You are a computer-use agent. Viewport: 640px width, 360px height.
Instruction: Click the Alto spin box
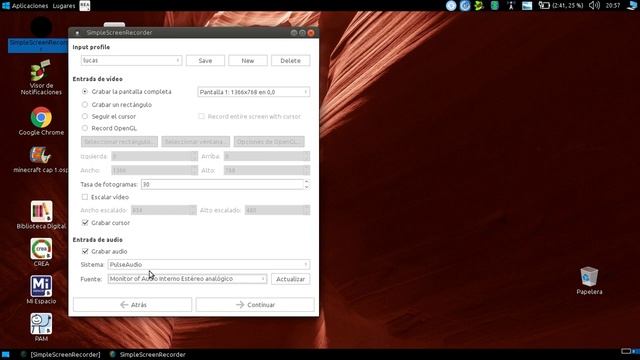[267, 170]
